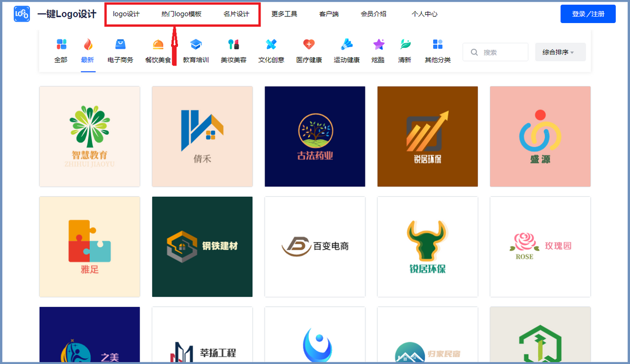Go to 客户端 nav item
This screenshot has width=630, height=364.
click(x=329, y=14)
